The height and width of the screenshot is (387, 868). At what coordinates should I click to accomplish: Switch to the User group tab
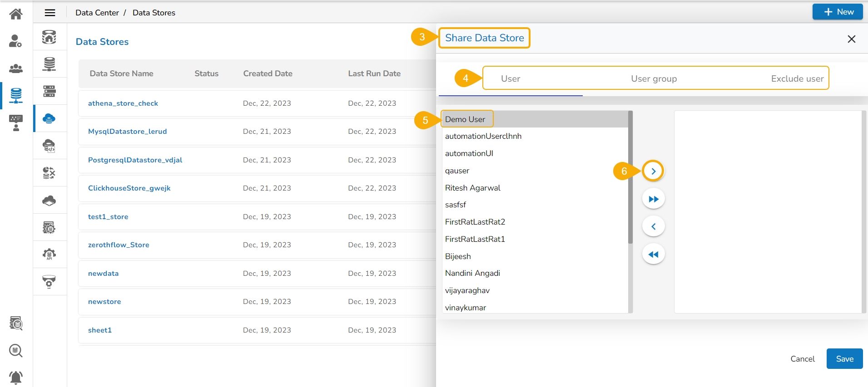[x=654, y=78]
